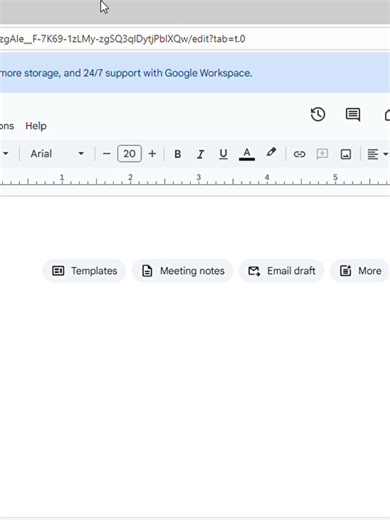The height and width of the screenshot is (520, 390).
Task: Click the Meeting notes chip
Action: point(182,271)
